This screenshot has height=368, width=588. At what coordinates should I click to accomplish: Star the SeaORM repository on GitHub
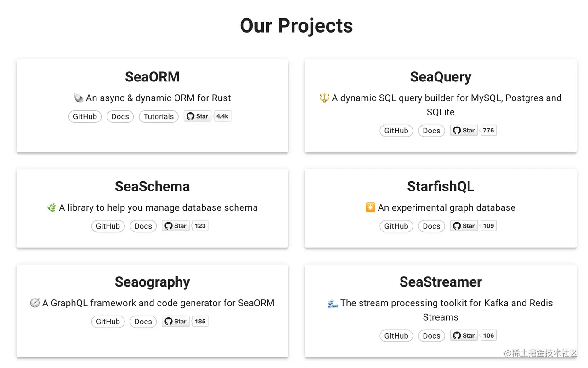click(198, 116)
